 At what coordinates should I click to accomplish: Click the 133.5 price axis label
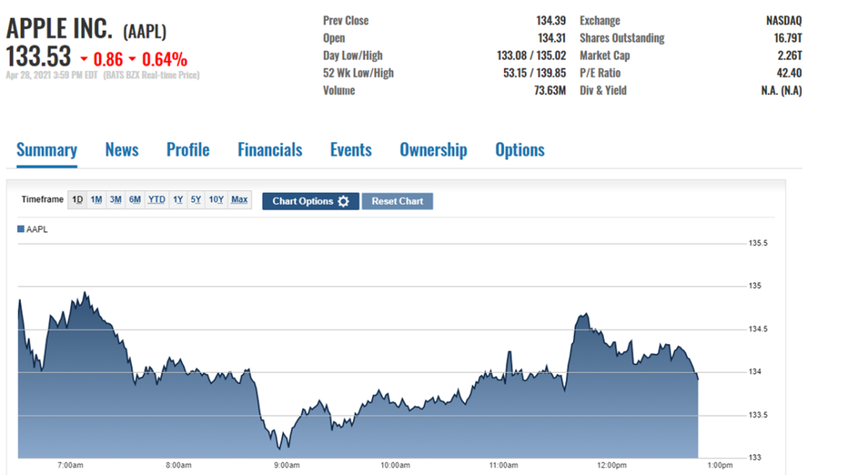[758, 415]
